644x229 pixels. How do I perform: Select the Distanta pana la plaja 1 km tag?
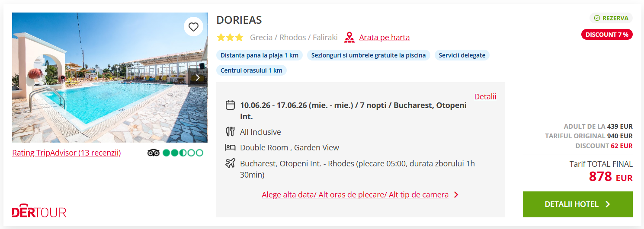[x=260, y=55]
